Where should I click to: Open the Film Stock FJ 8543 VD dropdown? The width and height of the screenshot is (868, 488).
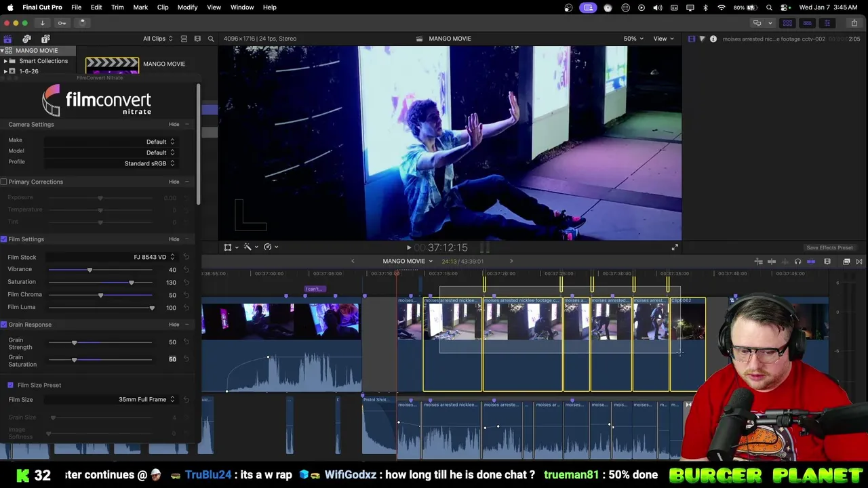pos(109,257)
